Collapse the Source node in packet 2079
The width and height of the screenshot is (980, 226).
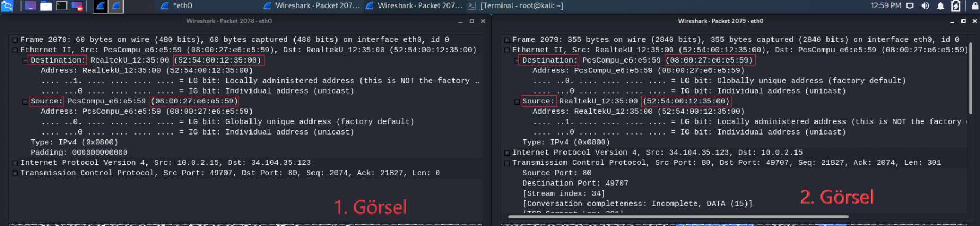click(x=517, y=101)
